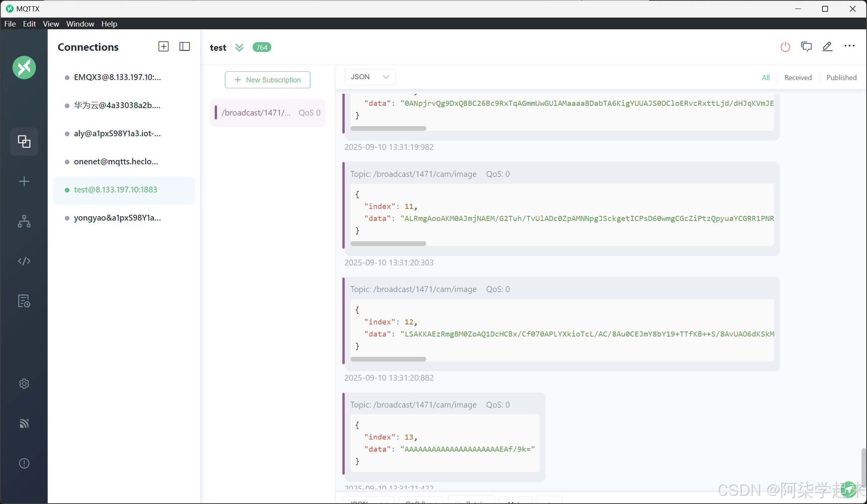This screenshot has height=504, width=867.
Task: Open new window chat icon
Action: tap(806, 47)
